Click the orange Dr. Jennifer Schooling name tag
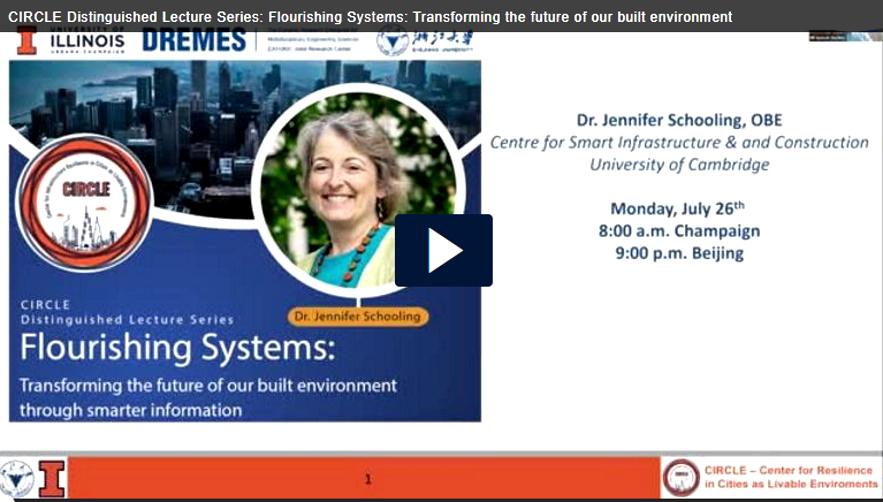 pos(358,317)
